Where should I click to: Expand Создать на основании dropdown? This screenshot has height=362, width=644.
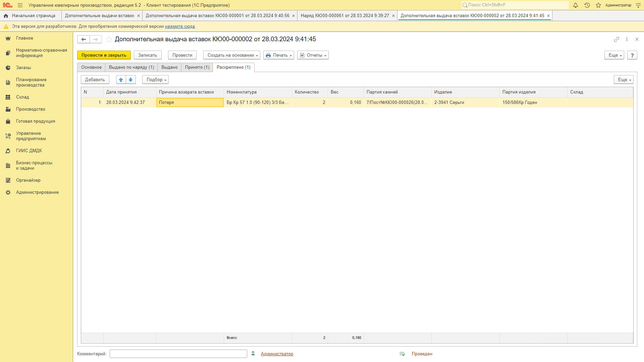point(232,55)
